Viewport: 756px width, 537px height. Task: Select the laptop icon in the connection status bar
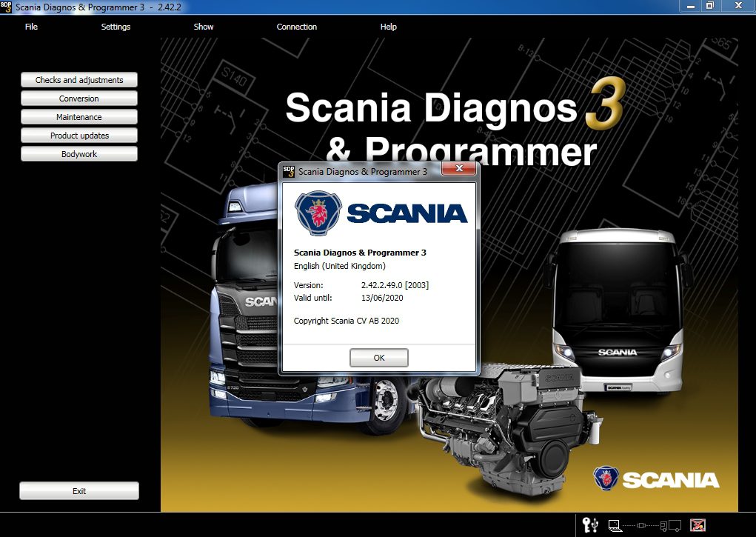click(615, 525)
